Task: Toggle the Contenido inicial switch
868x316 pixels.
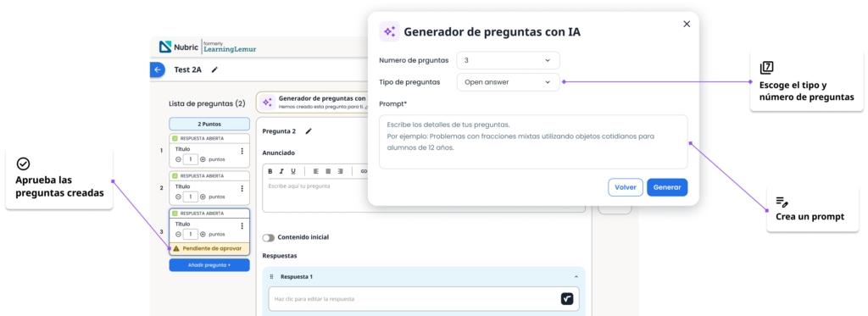Action: [269, 237]
